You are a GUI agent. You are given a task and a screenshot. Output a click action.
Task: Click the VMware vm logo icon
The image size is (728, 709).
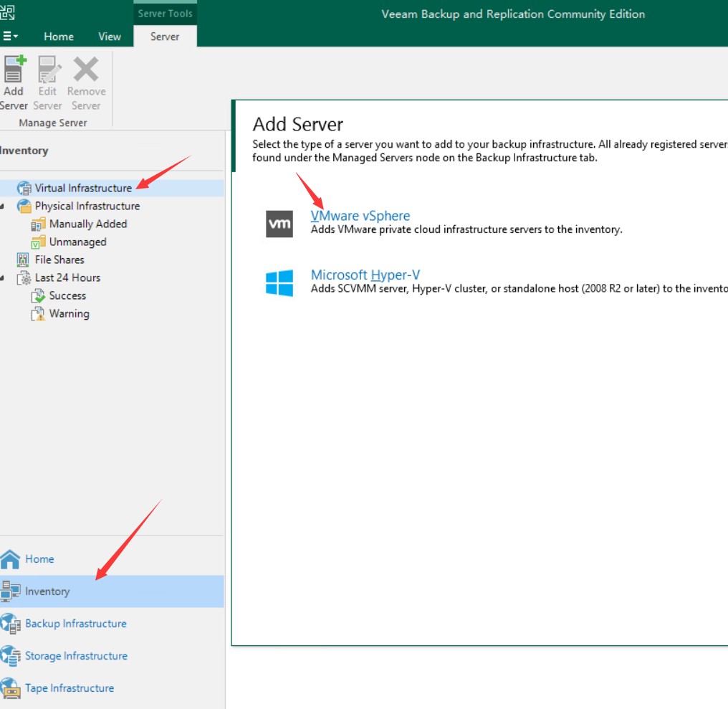pyautogui.click(x=279, y=224)
